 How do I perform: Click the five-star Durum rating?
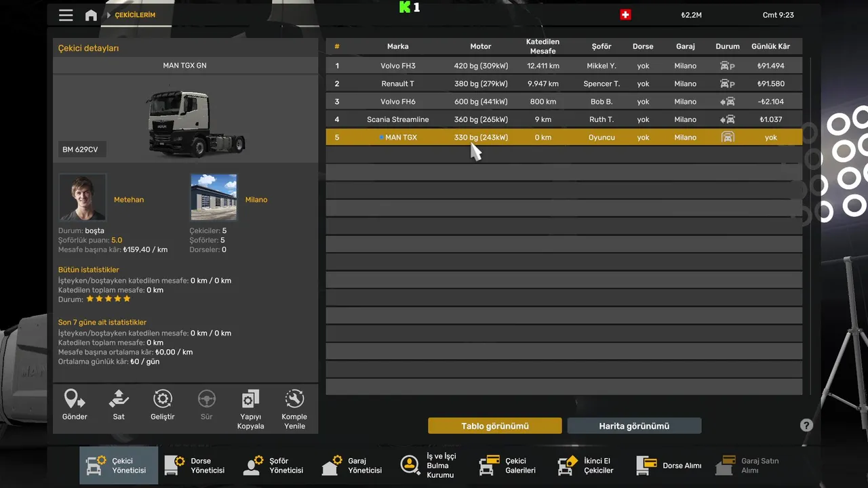pos(108,299)
